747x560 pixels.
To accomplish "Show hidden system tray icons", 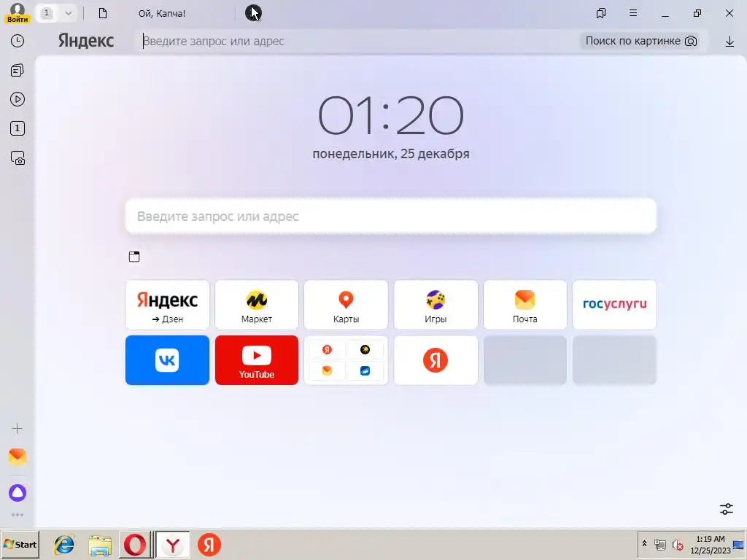I will click(645, 544).
